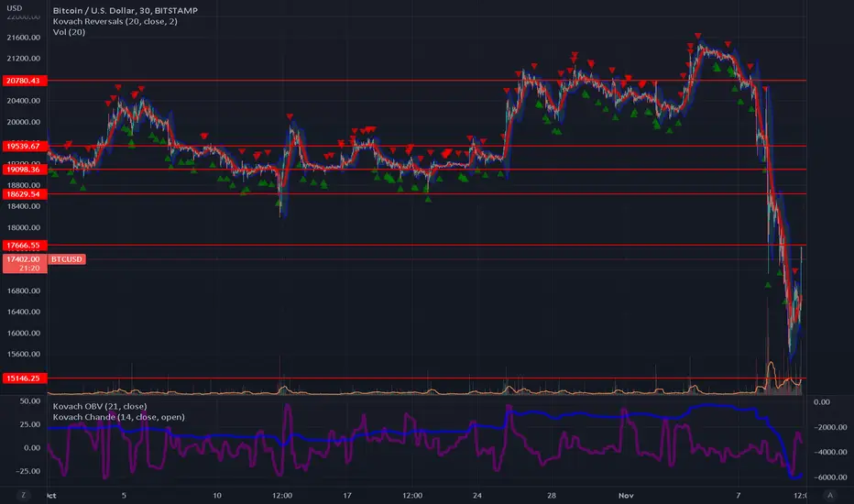Image resolution: width=854 pixels, height=504 pixels.
Task: Click 16800.00 on the price axis
Action: 24,291
